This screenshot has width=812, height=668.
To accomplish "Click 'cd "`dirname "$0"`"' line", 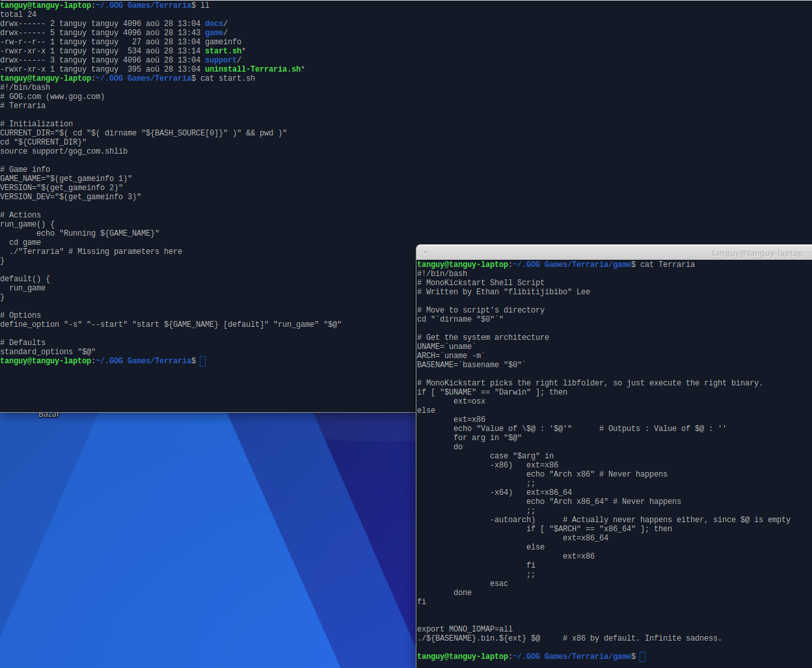I will click(x=461, y=319).
